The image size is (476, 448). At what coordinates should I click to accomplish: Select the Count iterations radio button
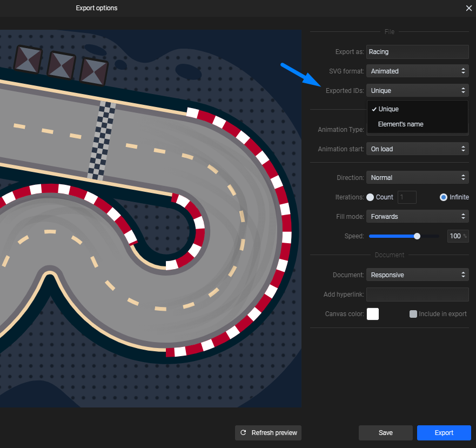coord(370,197)
